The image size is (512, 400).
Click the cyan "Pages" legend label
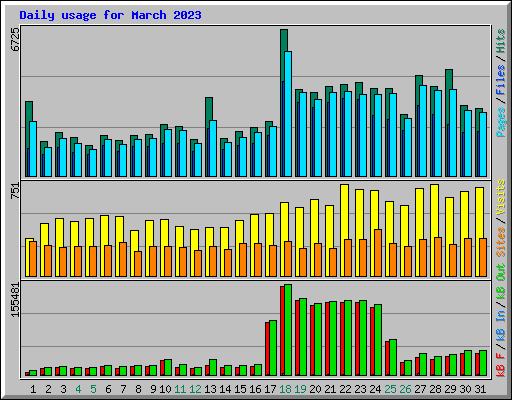[x=501, y=122]
